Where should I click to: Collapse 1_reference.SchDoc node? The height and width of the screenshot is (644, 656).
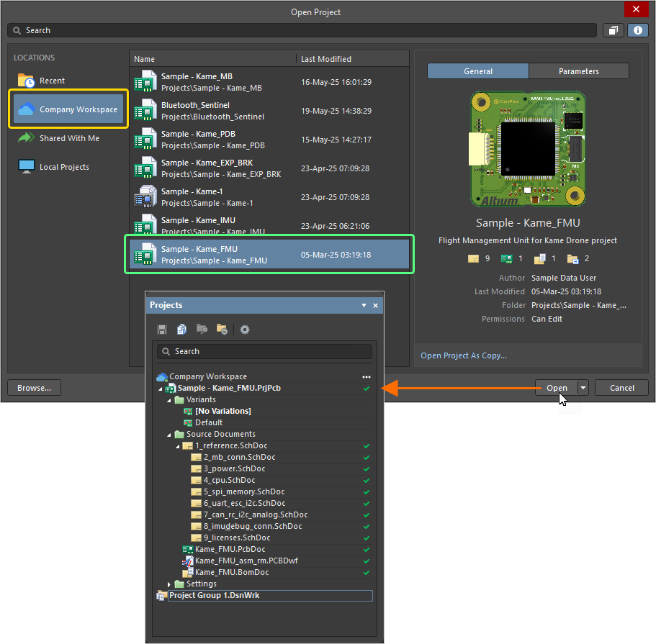click(178, 447)
